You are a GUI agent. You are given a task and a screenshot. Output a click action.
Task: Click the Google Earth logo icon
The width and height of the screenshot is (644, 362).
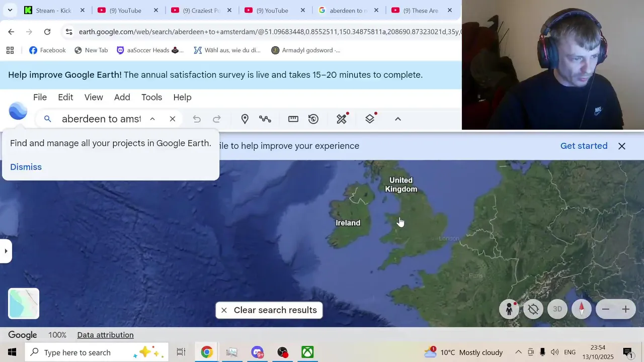(x=18, y=111)
